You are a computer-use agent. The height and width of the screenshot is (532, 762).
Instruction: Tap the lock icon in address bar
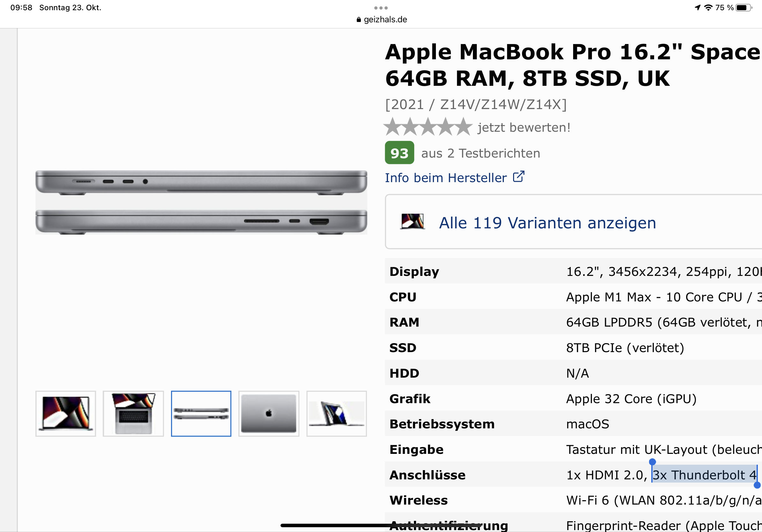[359, 19]
